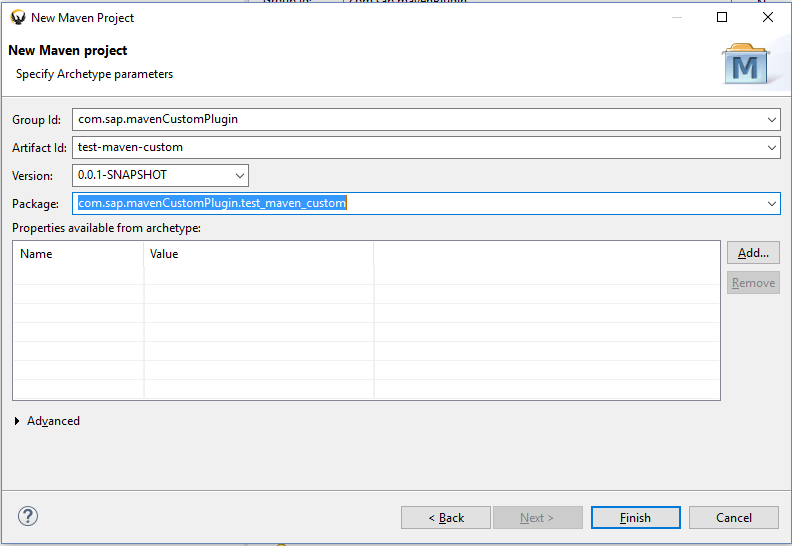The image size is (792, 546).
Task: Click the 'Artifact Id:' label
Action: tap(39, 148)
